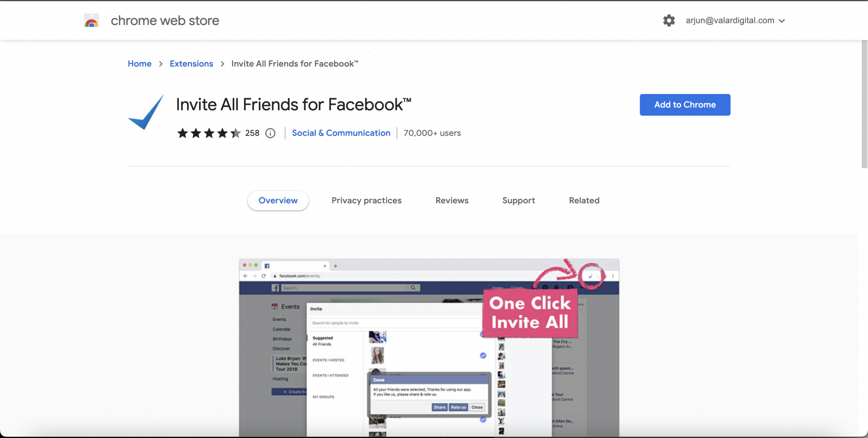The image size is (868, 438).
Task: Open the settings gear menu
Action: [x=669, y=20]
